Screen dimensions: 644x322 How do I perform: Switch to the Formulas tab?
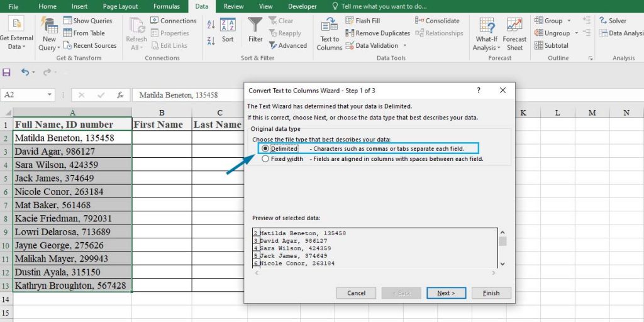tap(166, 6)
